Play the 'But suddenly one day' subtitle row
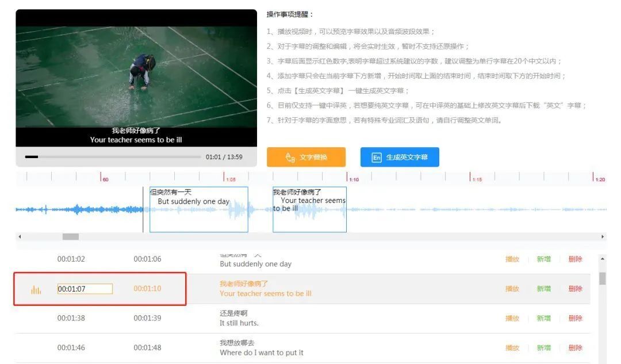Screen dimensions: 621x364 click(512, 259)
